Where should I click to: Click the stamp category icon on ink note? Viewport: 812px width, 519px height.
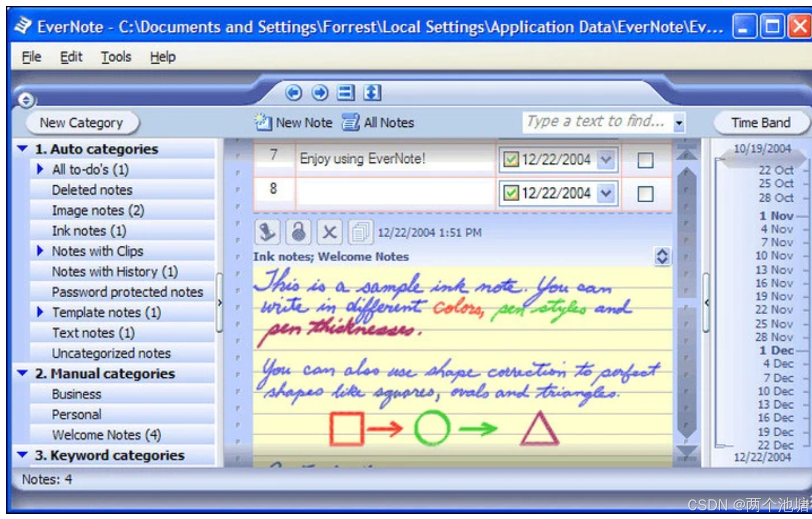(x=268, y=232)
